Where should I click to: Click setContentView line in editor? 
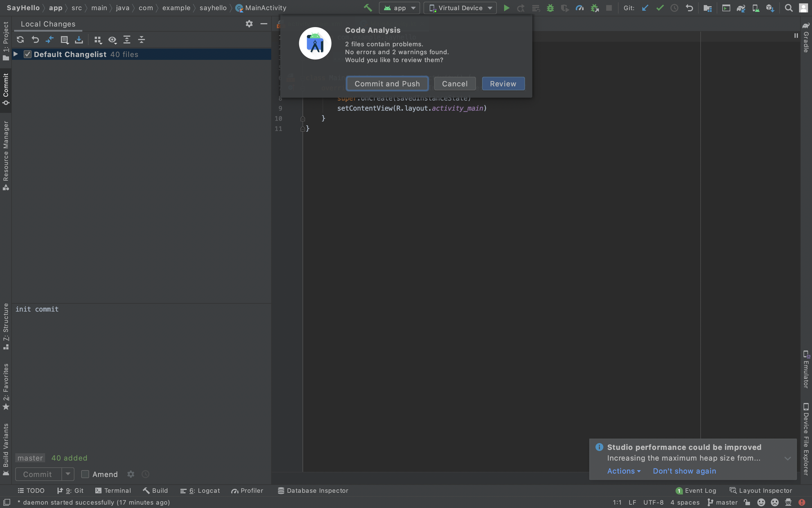(x=412, y=108)
